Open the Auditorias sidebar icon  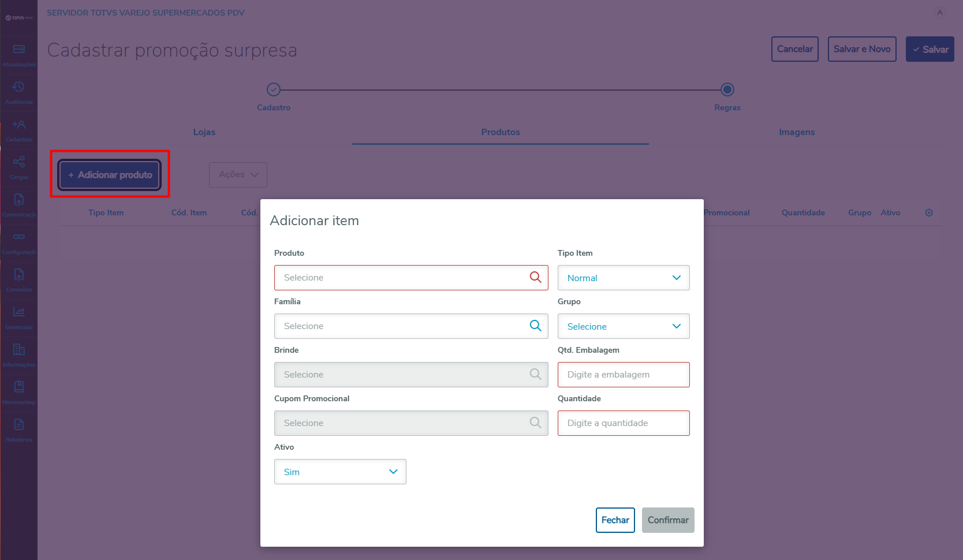point(19,88)
